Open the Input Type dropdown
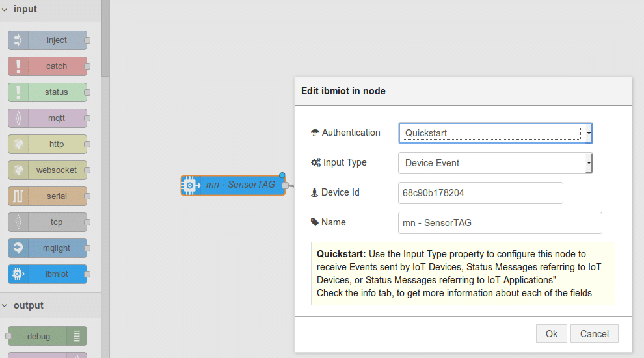The image size is (644, 358). pyautogui.click(x=495, y=163)
